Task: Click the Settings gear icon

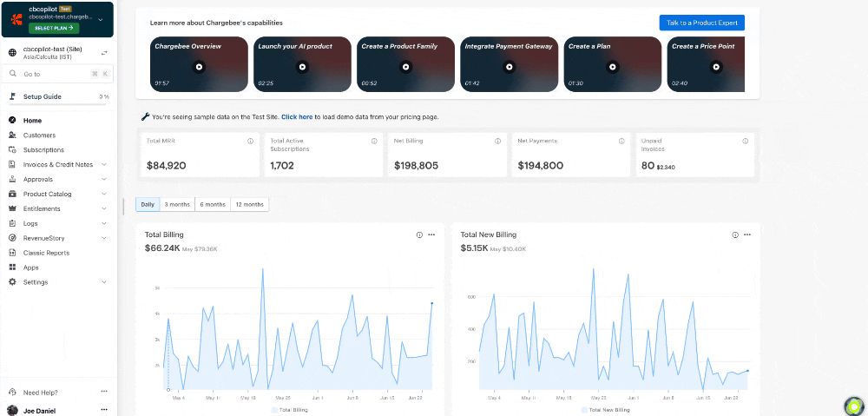Action: [x=12, y=282]
